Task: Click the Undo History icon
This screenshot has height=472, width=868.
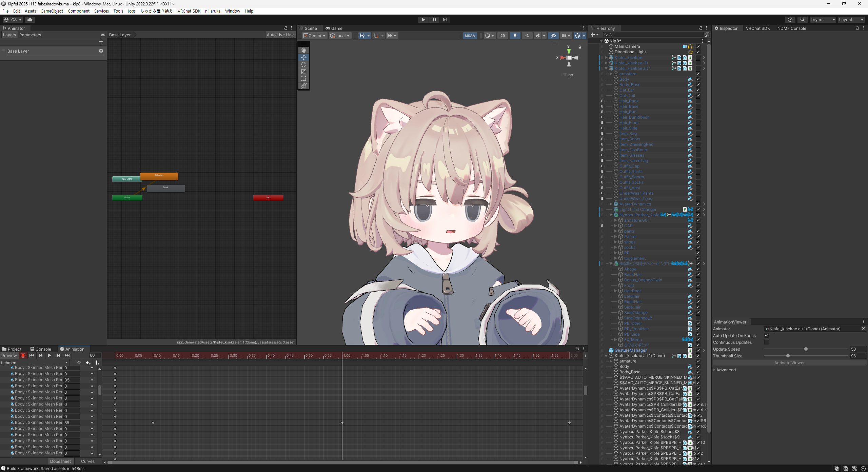Action: pyautogui.click(x=790, y=20)
